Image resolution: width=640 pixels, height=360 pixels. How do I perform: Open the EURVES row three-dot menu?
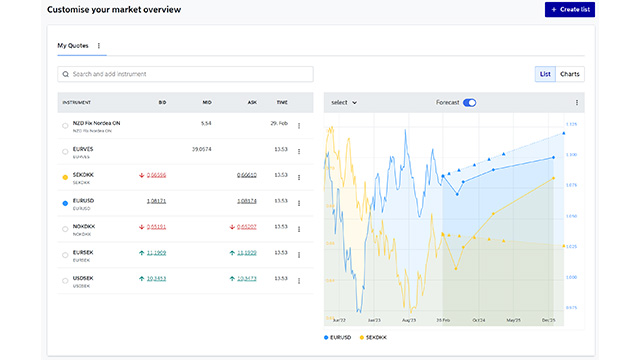[x=299, y=151]
